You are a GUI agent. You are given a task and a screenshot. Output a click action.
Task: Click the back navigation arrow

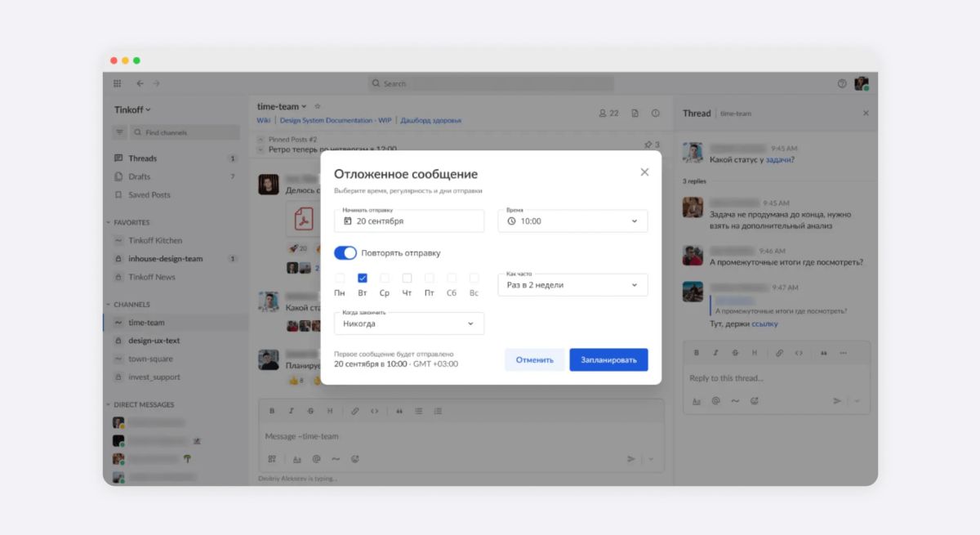(140, 83)
